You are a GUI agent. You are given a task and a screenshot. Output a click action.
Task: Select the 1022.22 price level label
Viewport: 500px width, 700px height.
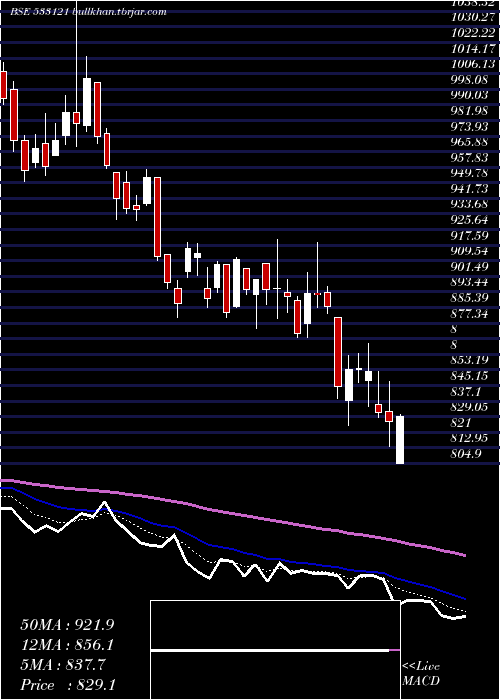[x=474, y=33]
